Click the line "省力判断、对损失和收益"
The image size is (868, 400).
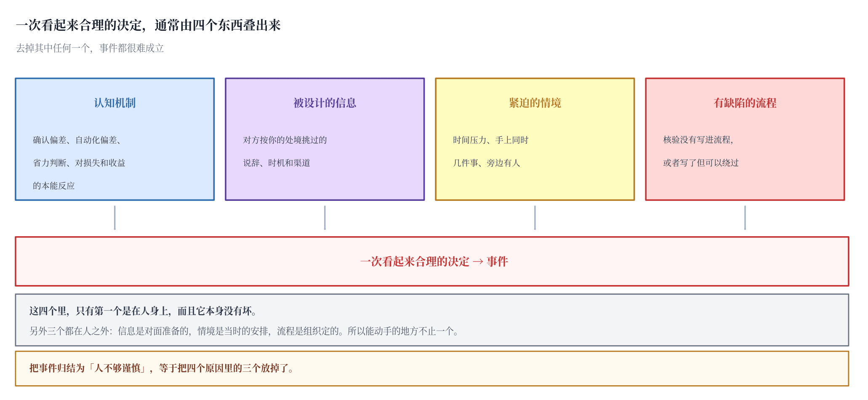click(x=79, y=163)
